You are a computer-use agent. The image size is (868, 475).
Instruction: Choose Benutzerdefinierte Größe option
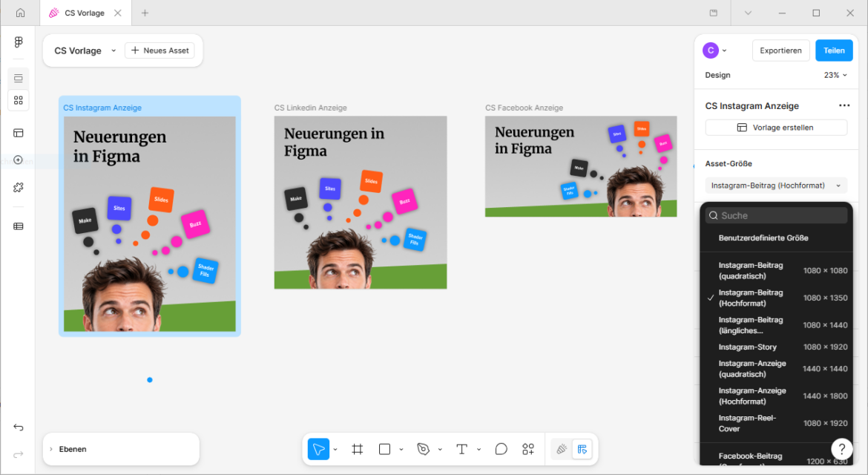point(776,238)
